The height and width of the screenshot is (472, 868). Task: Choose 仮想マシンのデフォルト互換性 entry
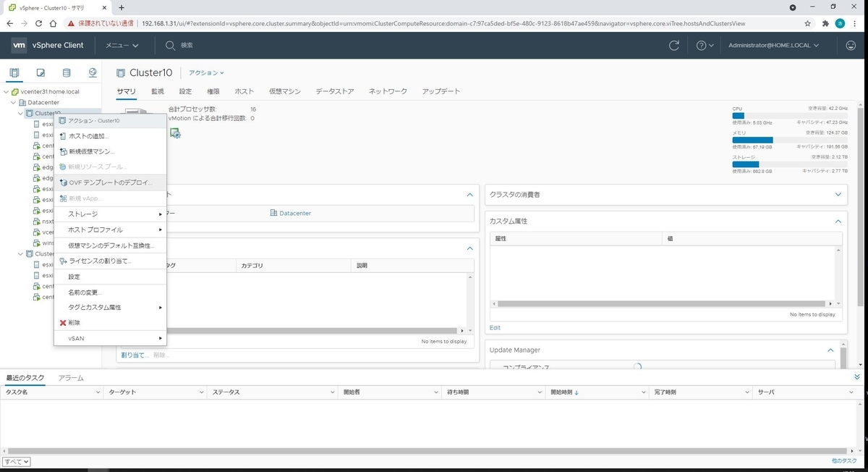coord(110,245)
